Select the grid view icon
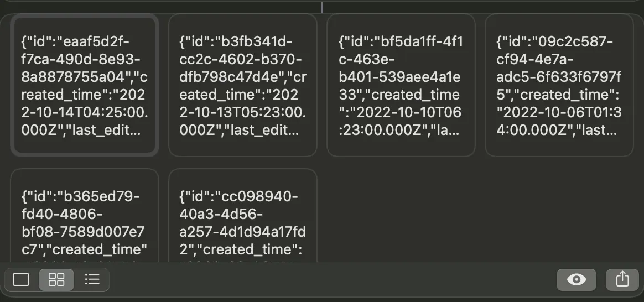 coord(56,280)
